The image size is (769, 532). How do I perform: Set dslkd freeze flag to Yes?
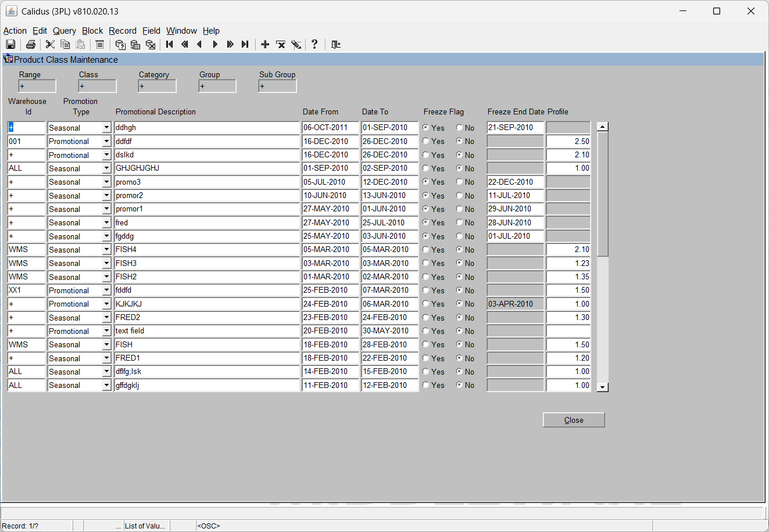426,155
